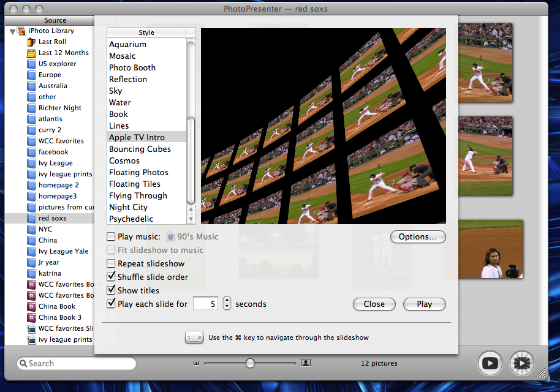Image resolution: width=560 pixels, height=392 pixels.
Task: Click the search magnifier icon
Action: pyautogui.click(x=23, y=363)
